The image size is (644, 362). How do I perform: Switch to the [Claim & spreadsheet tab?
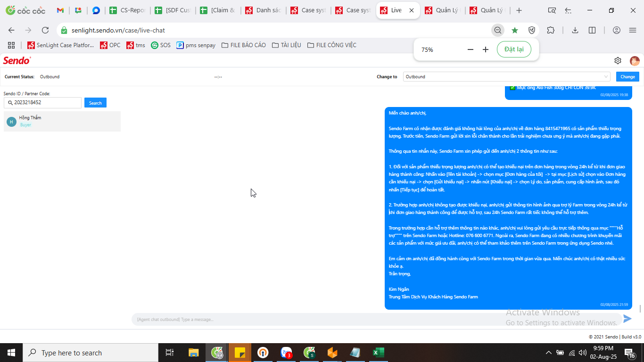click(x=217, y=10)
